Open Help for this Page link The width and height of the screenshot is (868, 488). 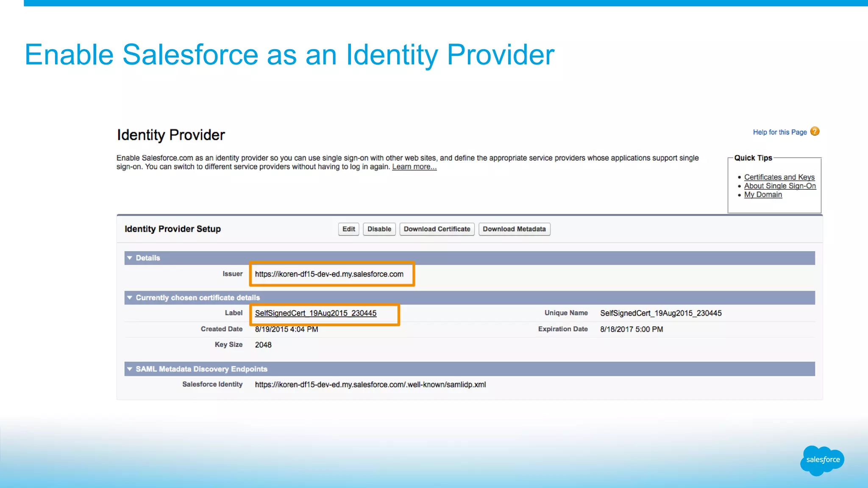[780, 132]
